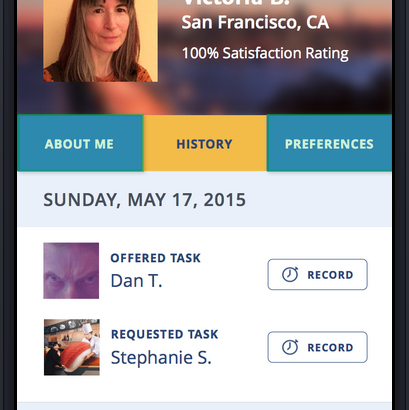
Task: Click the Offered Task label
Action: click(x=156, y=258)
